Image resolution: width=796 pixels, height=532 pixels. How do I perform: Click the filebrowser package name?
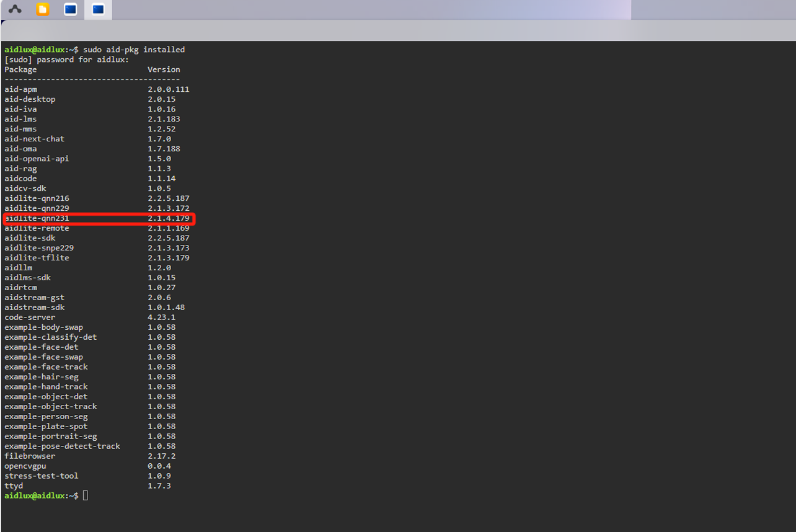(30, 456)
